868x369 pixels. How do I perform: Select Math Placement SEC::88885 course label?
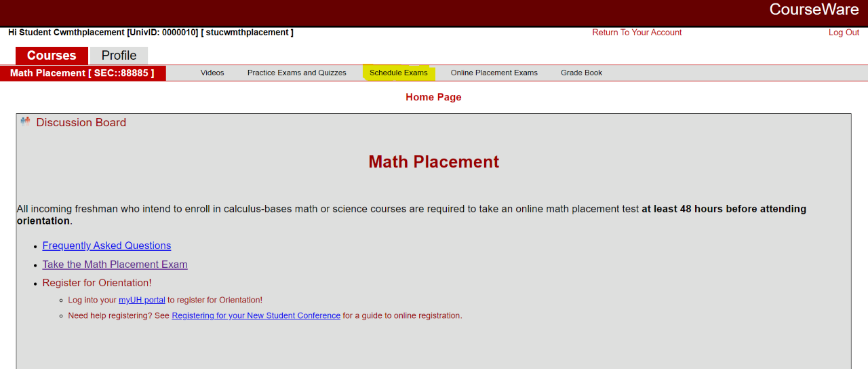(x=82, y=73)
